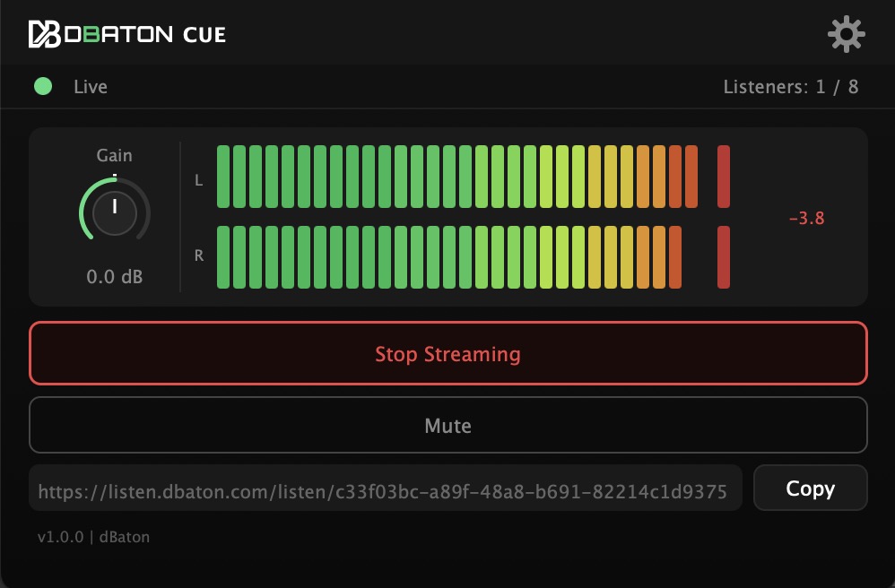Click the -3.8 peak level readout
Viewport: 895px width, 588px height.
[x=806, y=219]
